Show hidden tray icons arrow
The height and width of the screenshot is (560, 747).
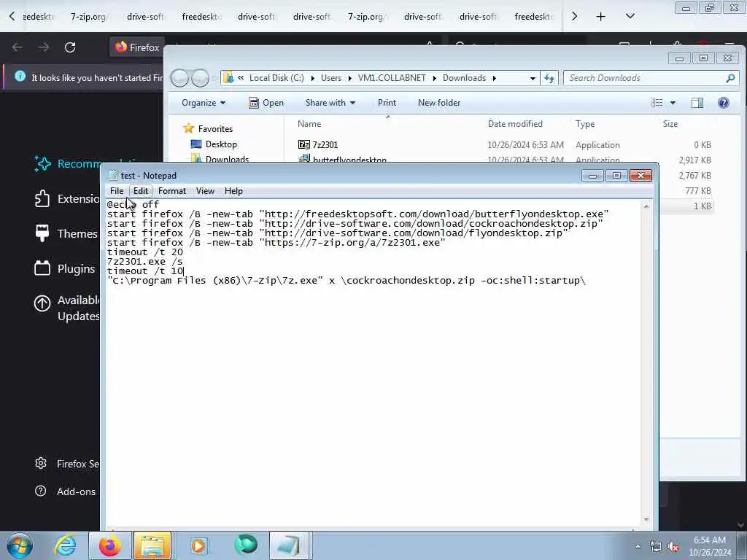pos(638,547)
